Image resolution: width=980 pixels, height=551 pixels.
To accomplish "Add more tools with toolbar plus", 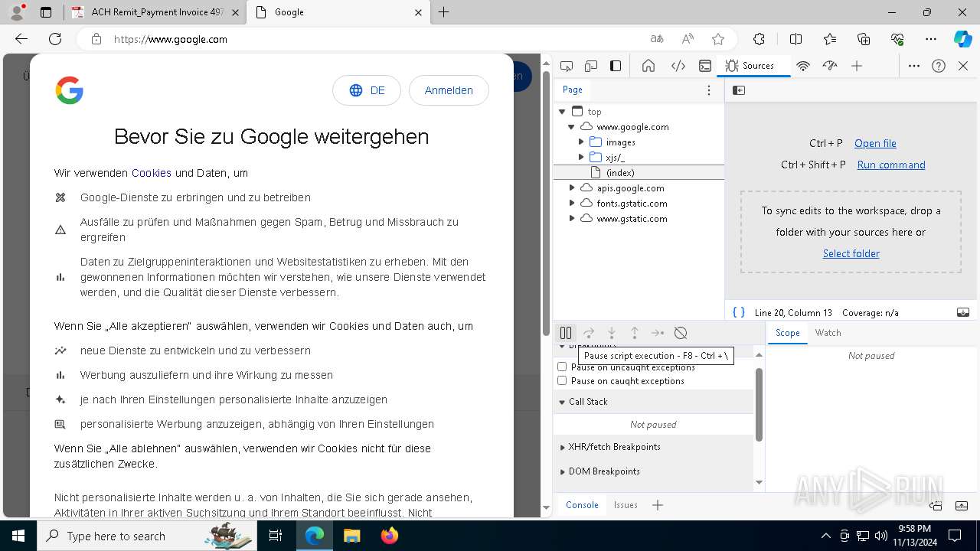I will point(857,66).
